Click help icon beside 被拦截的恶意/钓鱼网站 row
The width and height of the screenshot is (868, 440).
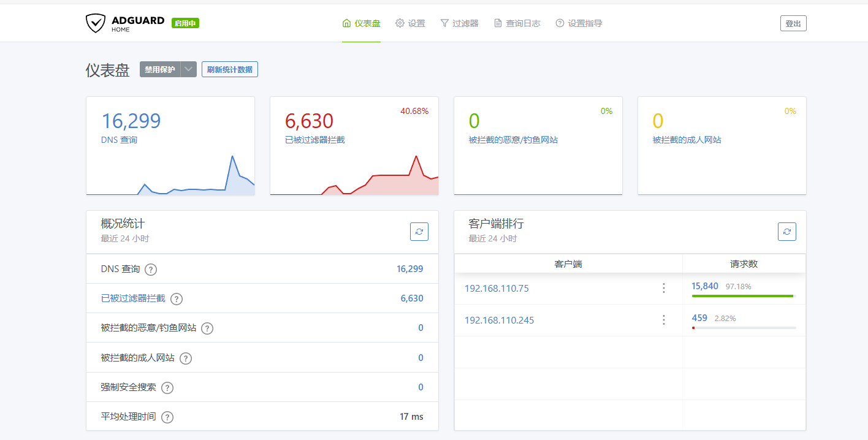pos(207,328)
